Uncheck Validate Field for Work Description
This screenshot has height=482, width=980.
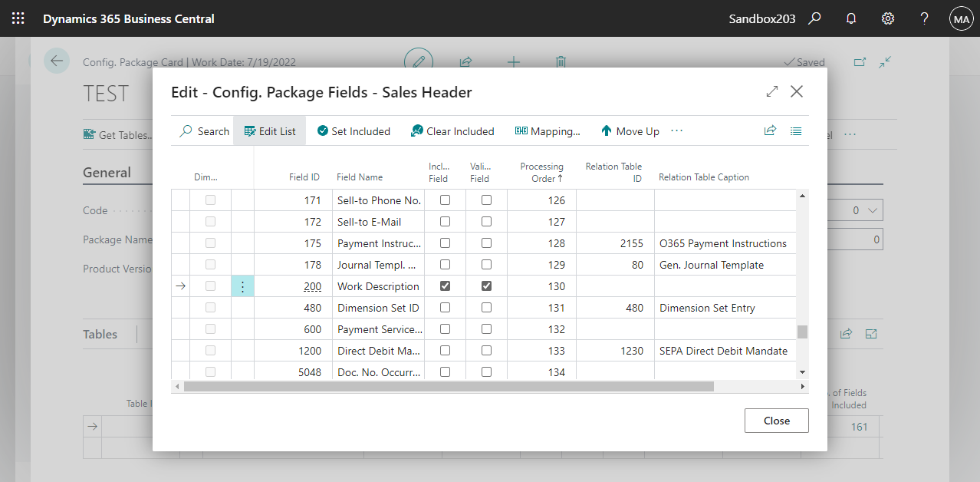click(486, 286)
